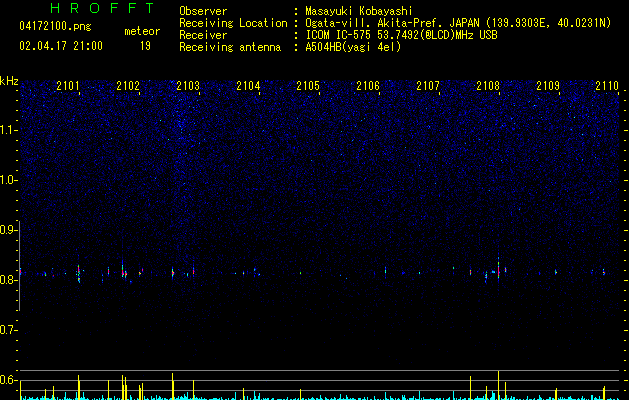Click the 0.8 kHz frequency label
The height and width of the screenshot is (400, 629).
tap(8, 280)
